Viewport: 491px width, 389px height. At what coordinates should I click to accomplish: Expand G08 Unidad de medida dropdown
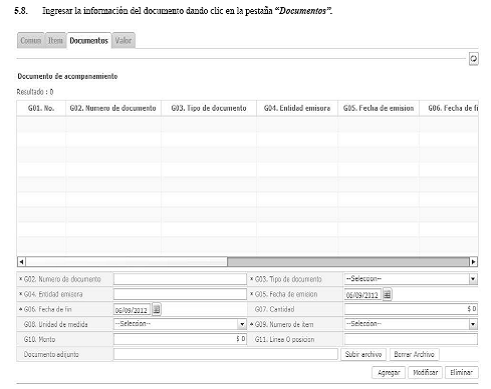point(242,324)
